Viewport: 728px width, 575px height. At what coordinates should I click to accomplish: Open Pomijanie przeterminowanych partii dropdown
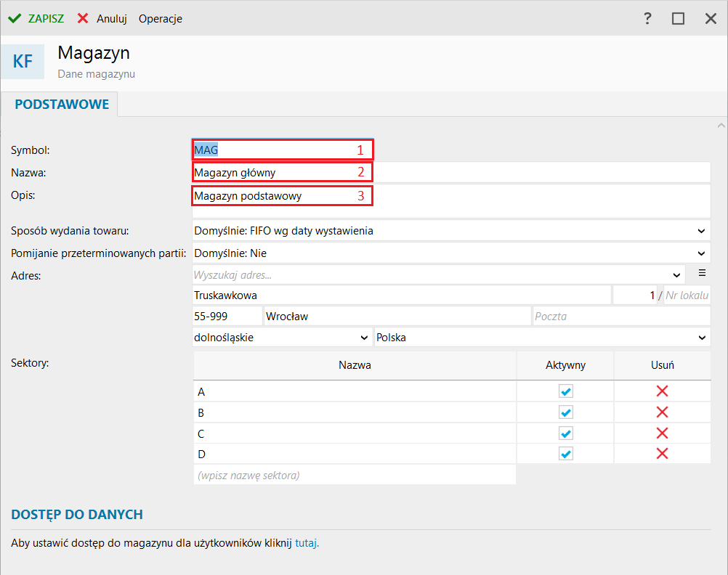click(x=700, y=253)
